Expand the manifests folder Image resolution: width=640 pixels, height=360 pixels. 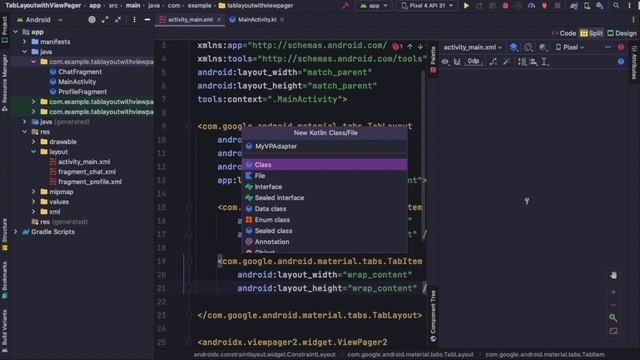click(24, 42)
